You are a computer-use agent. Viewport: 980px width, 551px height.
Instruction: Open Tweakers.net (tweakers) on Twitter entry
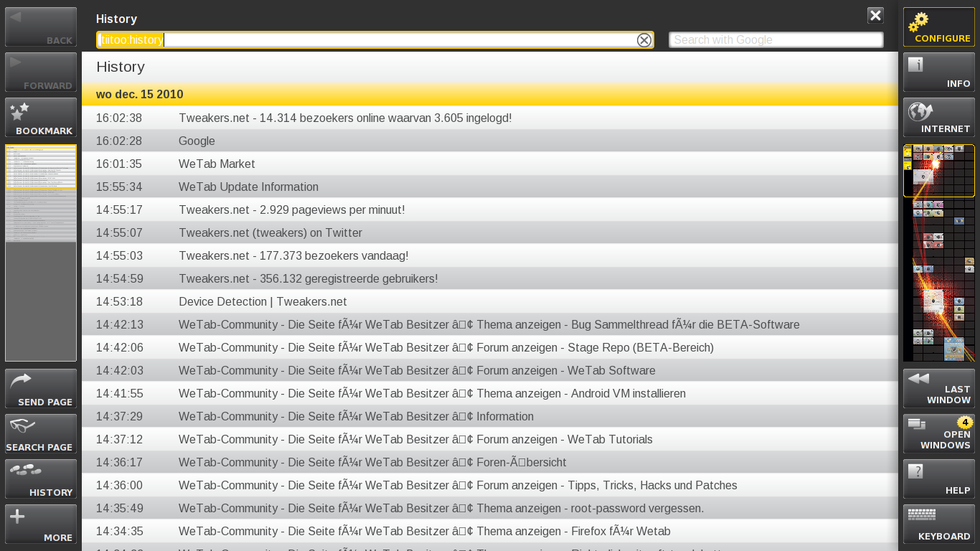click(490, 233)
